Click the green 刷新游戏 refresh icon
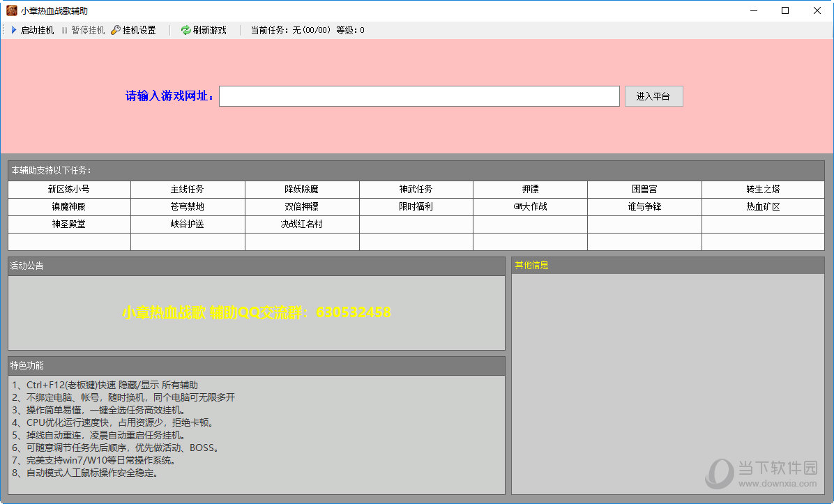Viewport: 834px width, 504px height. [185, 30]
